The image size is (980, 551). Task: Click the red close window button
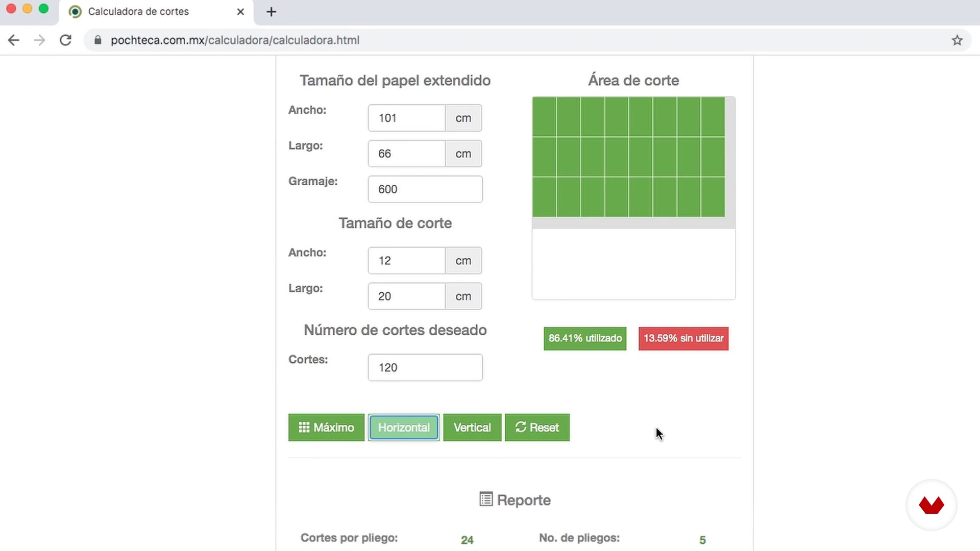coord(11,9)
